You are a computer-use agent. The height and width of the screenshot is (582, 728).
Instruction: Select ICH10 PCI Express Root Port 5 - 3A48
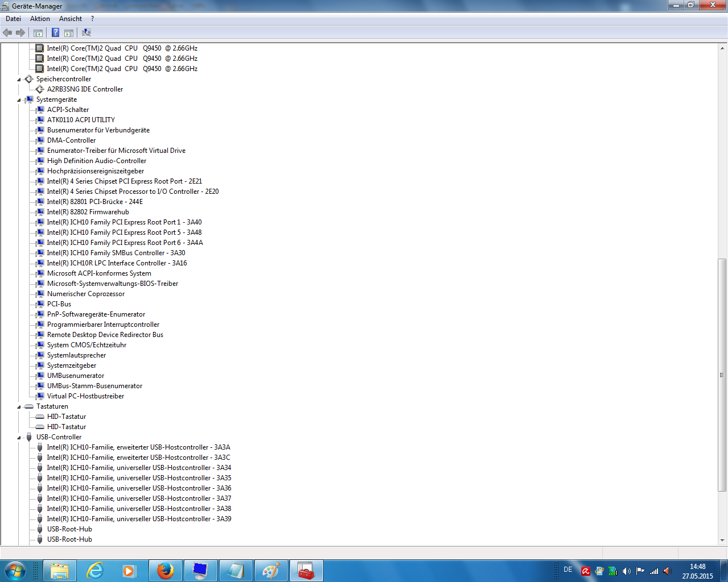[124, 232]
